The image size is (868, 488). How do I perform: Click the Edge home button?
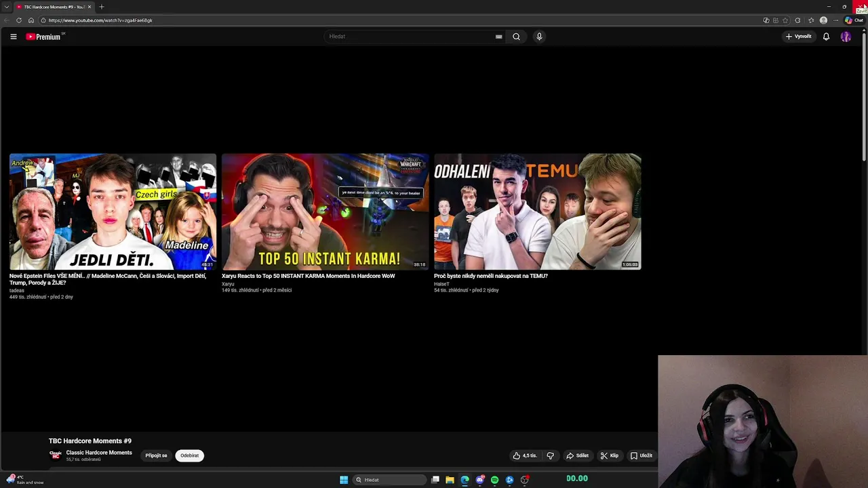[31, 20]
